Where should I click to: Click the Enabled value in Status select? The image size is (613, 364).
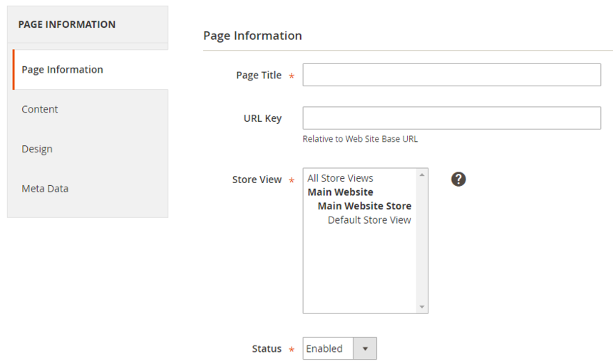[325, 348]
